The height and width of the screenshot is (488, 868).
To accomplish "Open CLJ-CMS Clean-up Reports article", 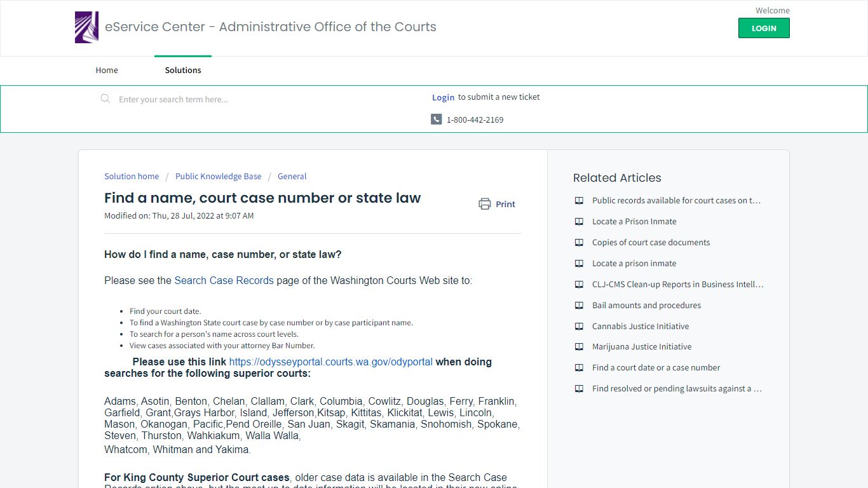I will [x=678, y=284].
